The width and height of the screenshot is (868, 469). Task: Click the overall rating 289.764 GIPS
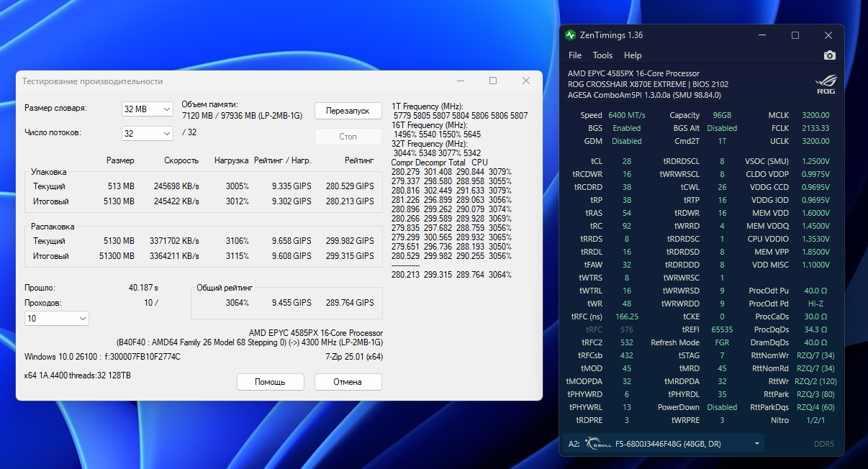tap(350, 303)
